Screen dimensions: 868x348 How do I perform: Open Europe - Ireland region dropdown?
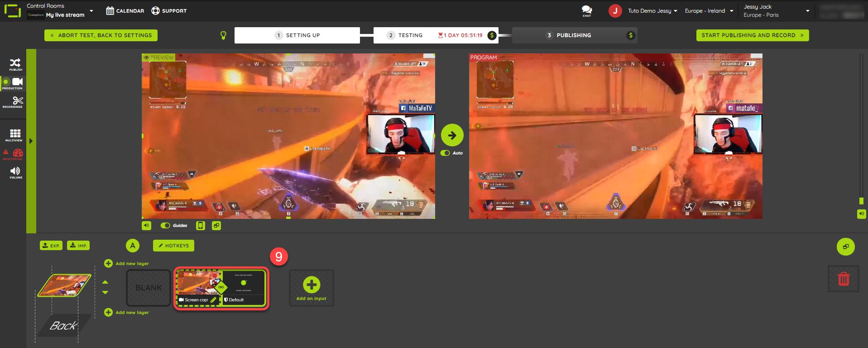[x=709, y=11]
